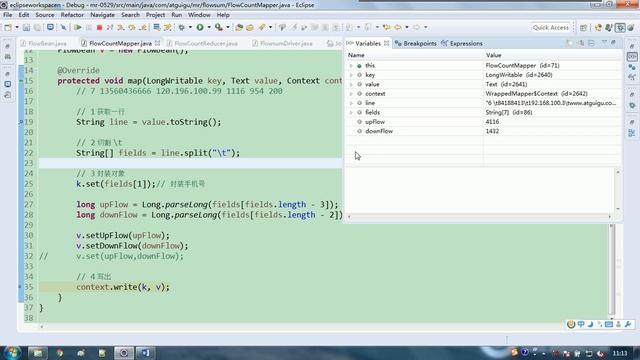Viewport: 640px width, 360px height.
Task: Open the Run button dropdown arrow
Action: [x=209, y=27]
